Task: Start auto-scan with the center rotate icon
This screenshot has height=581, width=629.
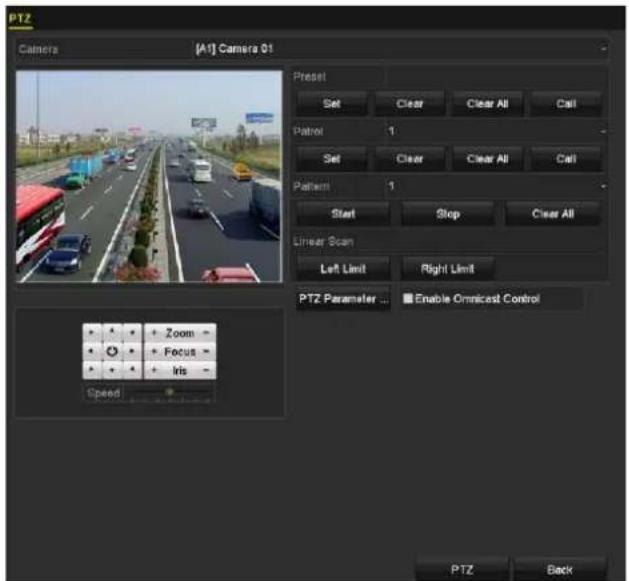Action: coord(112,351)
